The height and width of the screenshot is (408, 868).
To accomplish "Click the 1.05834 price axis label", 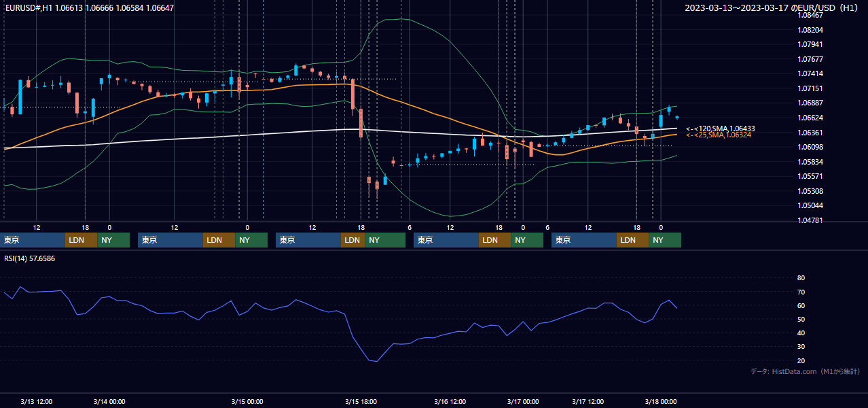I will click(x=810, y=162).
